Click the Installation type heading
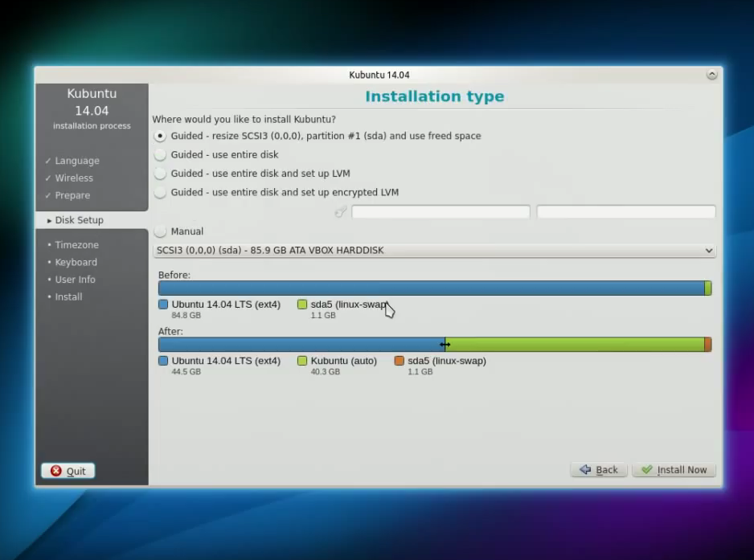 point(435,96)
